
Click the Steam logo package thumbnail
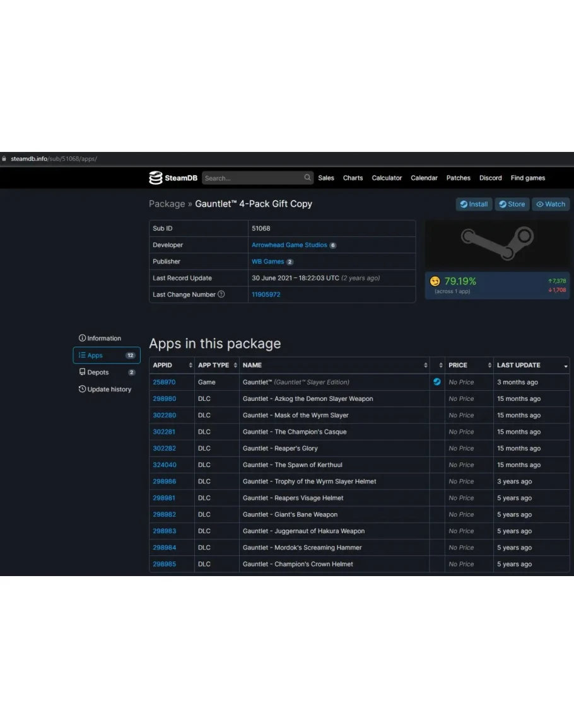(x=496, y=244)
